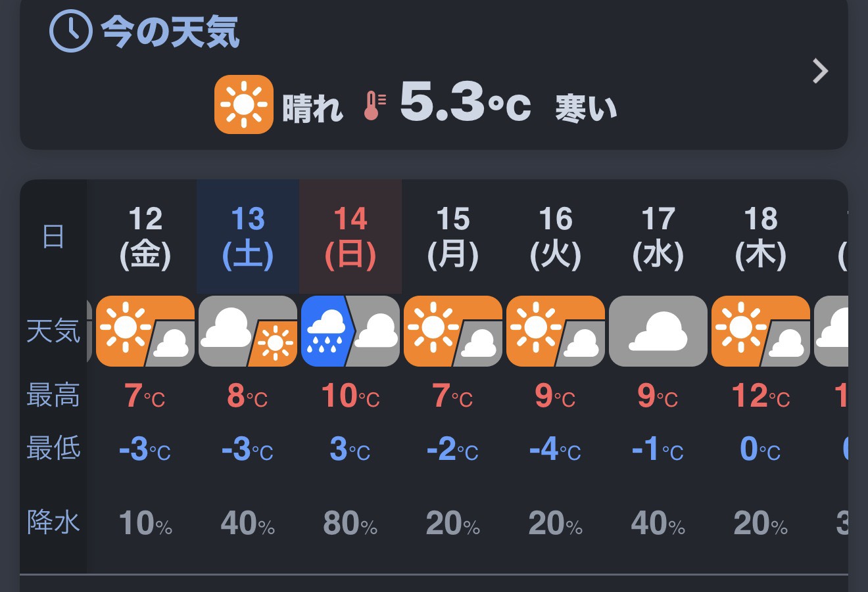Click Tuesday 16 sunny-then-cloudy weather icon
This screenshot has width=868, height=592.
555,331
